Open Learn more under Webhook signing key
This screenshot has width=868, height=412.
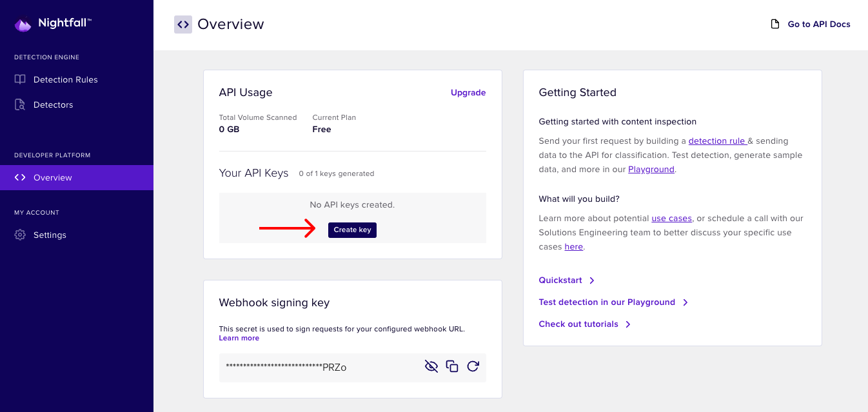tap(239, 338)
